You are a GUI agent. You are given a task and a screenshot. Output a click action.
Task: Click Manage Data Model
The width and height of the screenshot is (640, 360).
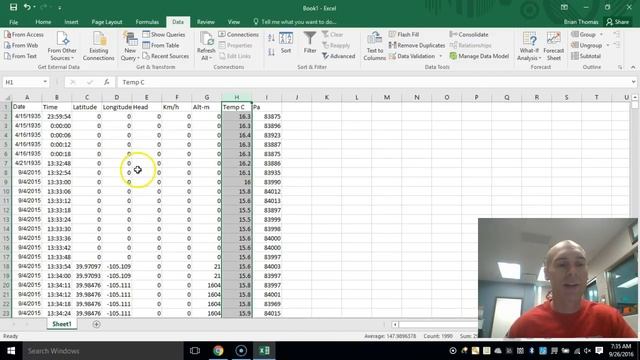coord(479,56)
